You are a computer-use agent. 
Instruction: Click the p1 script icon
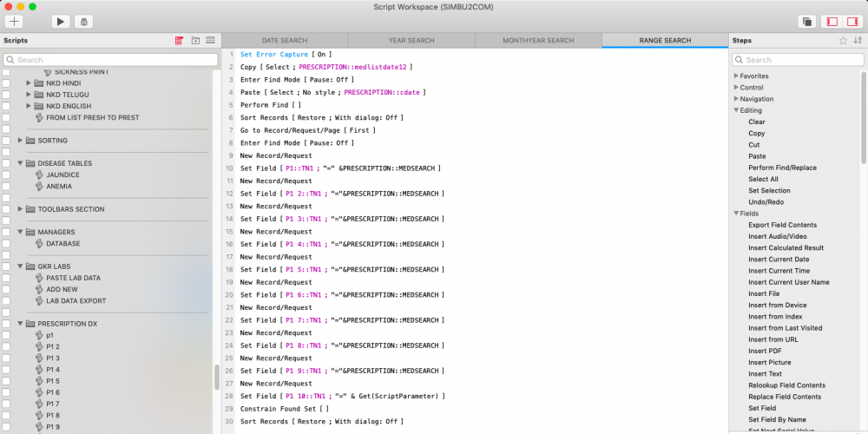point(39,335)
